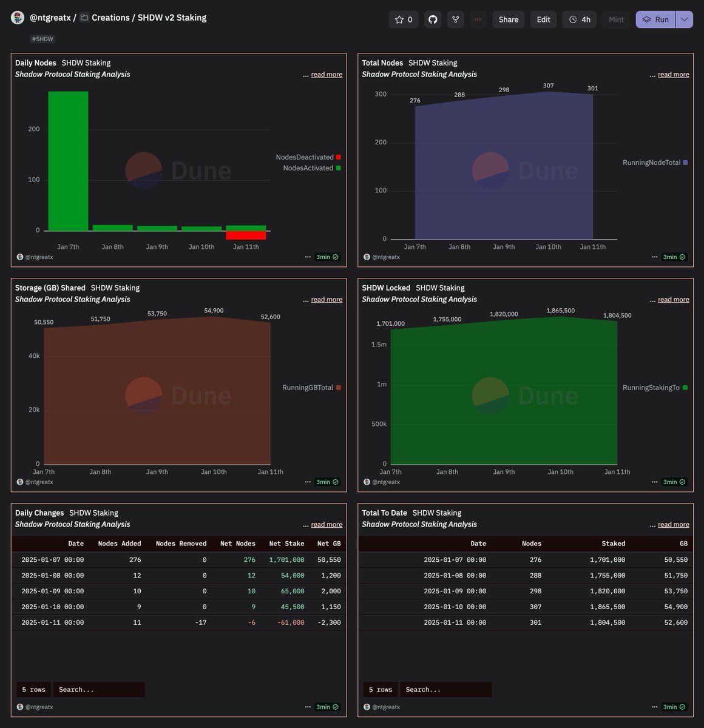The width and height of the screenshot is (704, 728).
Task: Open the 4h refresh schedule button
Action: (x=580, y=19)
